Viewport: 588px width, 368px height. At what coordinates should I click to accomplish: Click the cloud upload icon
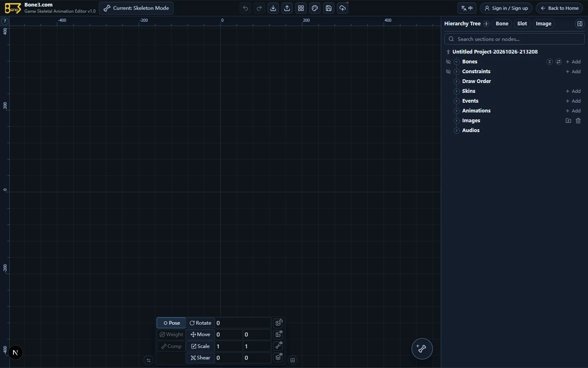[x=343, y=8]
